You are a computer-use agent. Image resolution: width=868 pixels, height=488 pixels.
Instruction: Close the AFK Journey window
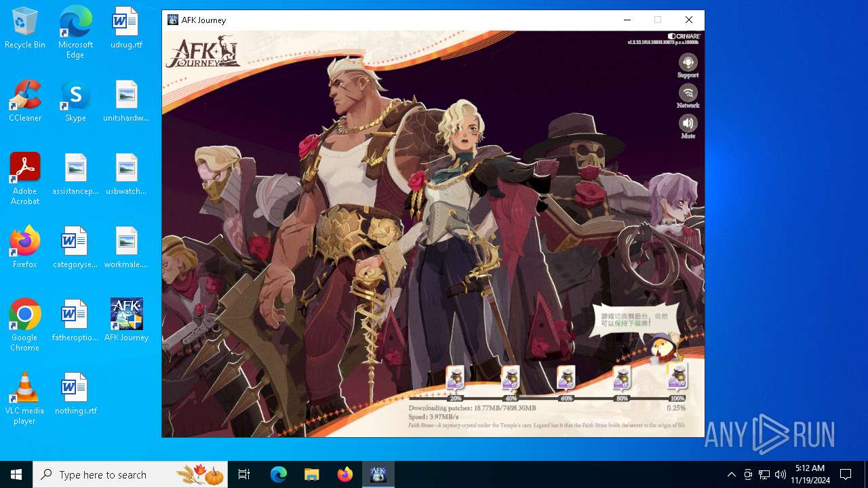[689, 20]
